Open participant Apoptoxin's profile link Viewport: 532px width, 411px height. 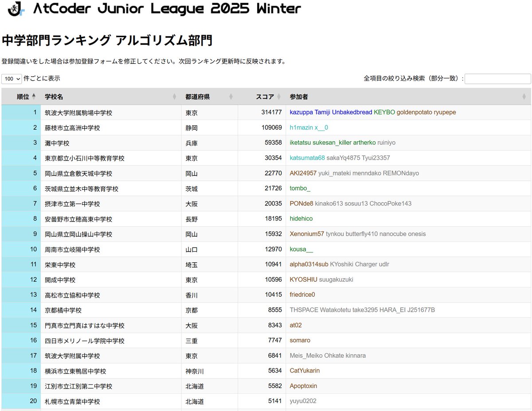303,386
